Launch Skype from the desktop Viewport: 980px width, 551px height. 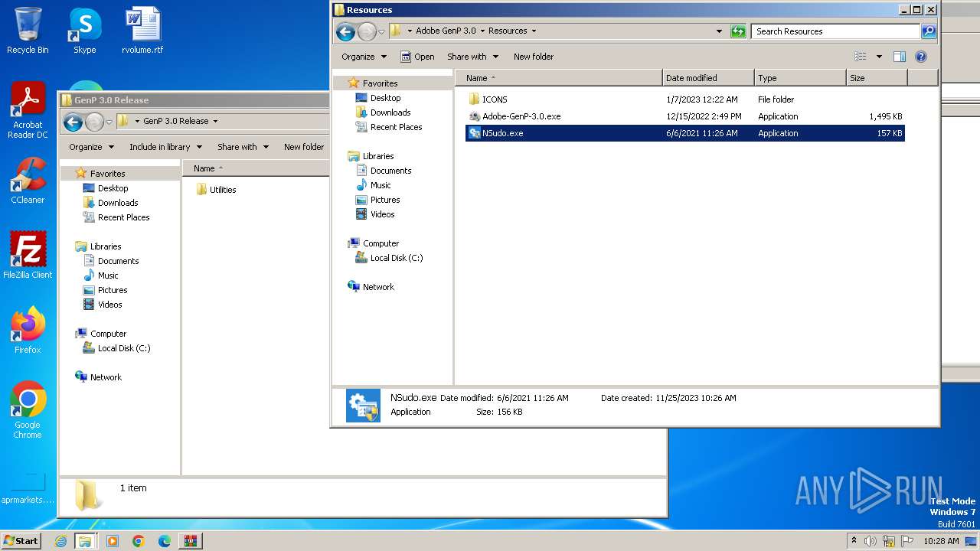(84, 31)
